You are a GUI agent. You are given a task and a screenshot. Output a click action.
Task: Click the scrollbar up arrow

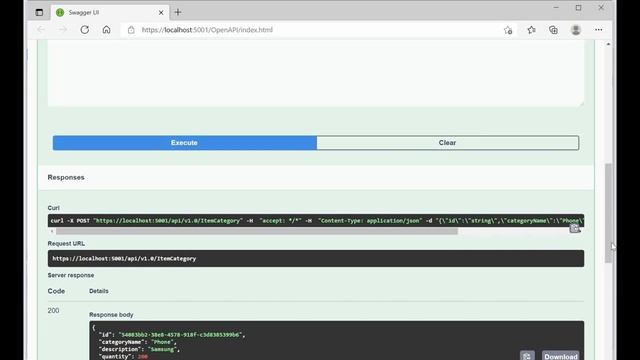(609, 44)
